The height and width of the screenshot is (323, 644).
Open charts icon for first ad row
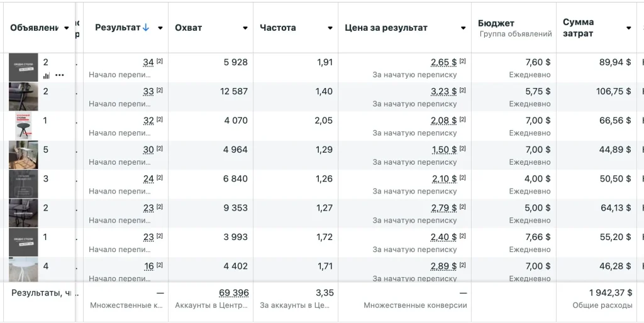[x=47, y=75]
